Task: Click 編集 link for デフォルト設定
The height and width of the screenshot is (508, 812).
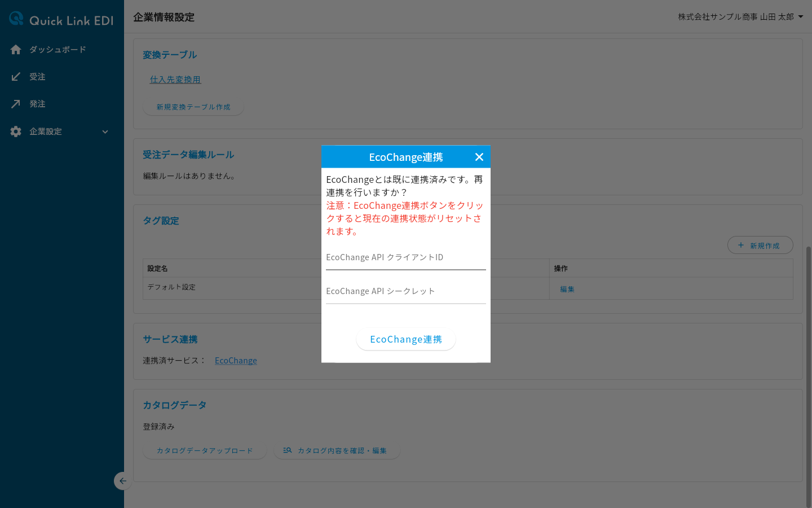Action: (567, 289)
